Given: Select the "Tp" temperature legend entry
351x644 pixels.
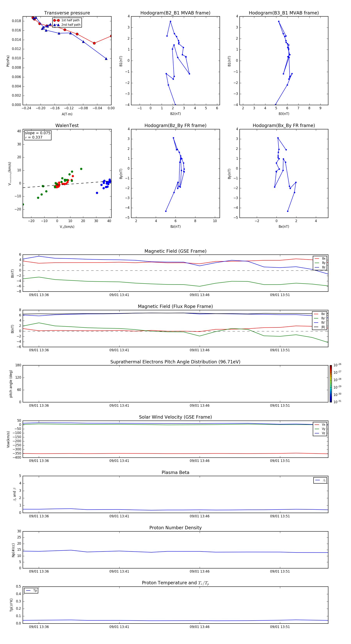Looking at the screenshot, I should point(31,591).
